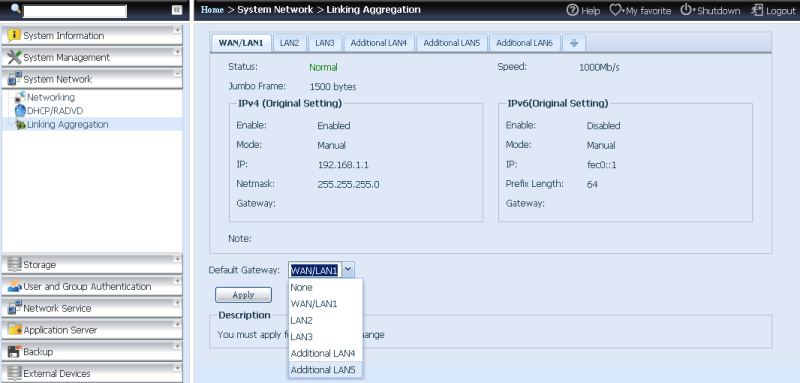Click the System Management tools icon
Viewport: 800px width, 383px height.
point(14,57)
